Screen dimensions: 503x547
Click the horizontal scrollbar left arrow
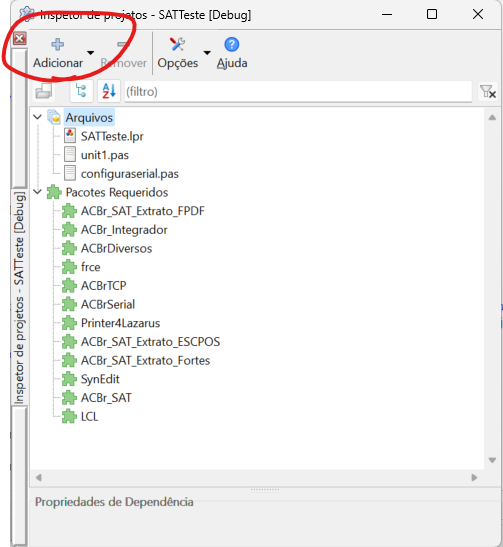[38, 477]
